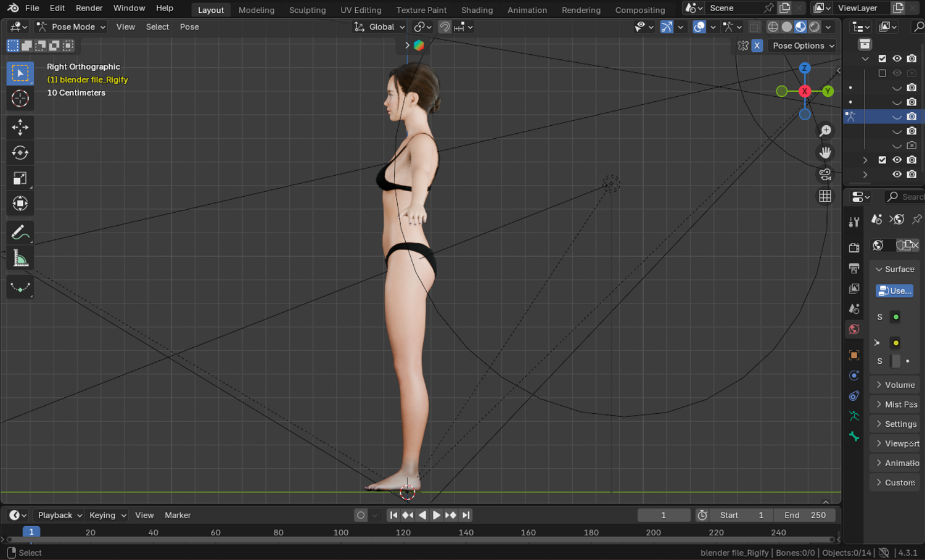Open the Render properties tab

pyautogui.click(x=854, y=247)
